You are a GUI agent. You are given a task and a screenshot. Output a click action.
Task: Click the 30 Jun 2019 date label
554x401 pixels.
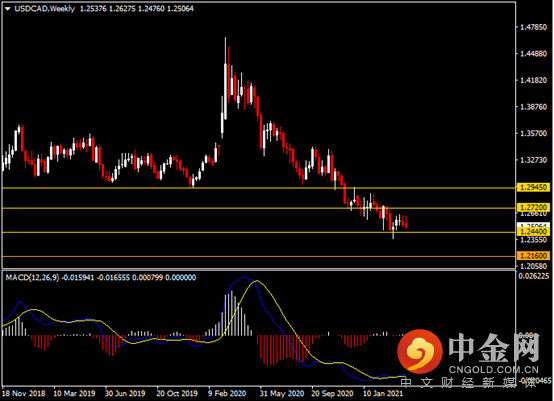(x=125, y=394)
